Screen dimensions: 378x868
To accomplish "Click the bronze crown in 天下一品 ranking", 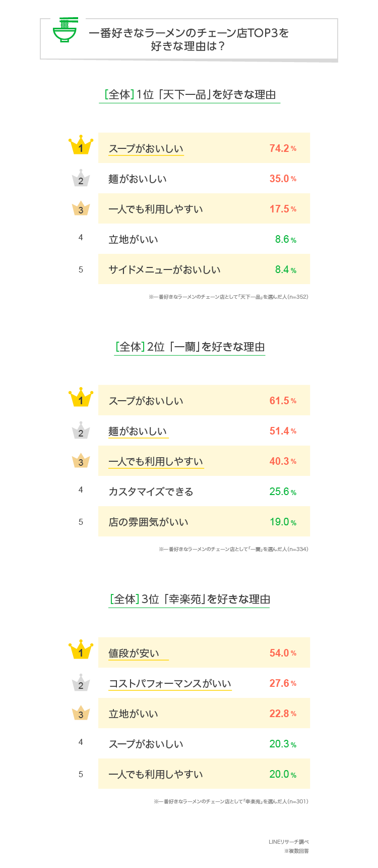I will 81,208.
